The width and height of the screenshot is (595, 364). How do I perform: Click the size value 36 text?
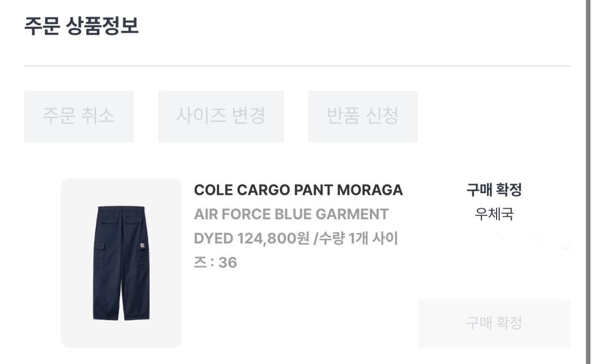(227, 262)
